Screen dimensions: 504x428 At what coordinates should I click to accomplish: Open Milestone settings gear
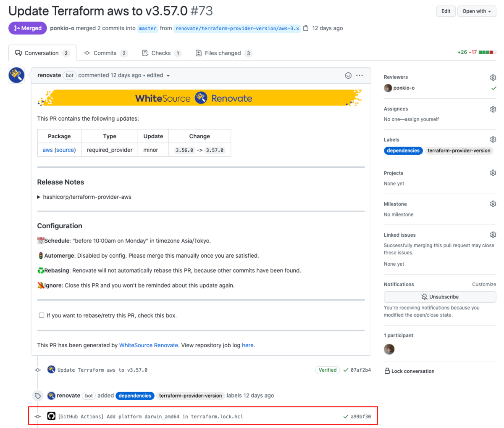pyautogui.click(x=493, y=204)
